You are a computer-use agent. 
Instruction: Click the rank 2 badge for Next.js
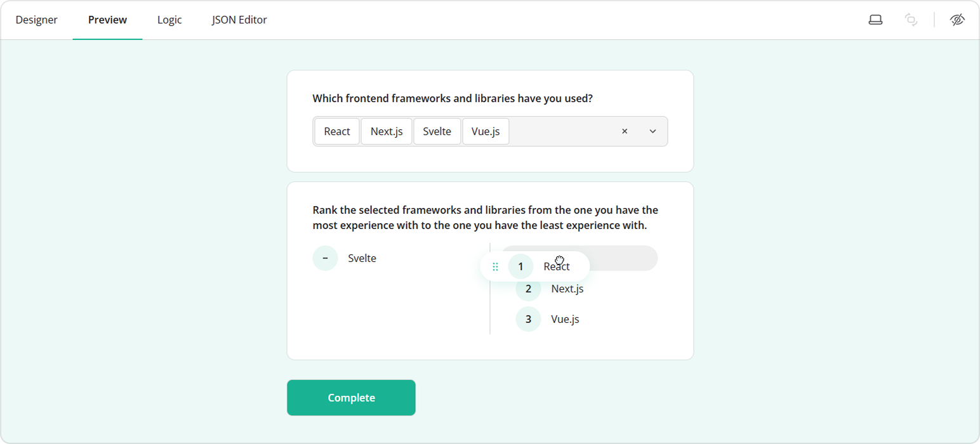point(528,289)
